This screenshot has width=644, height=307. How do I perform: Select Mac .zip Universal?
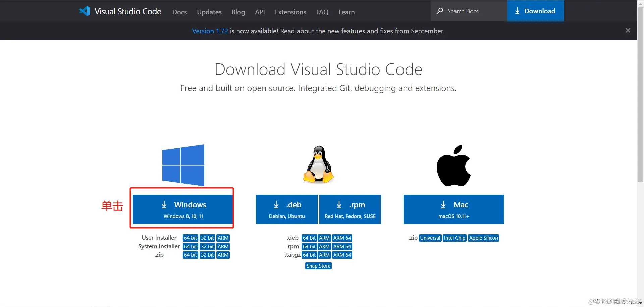(x=430, y=238)
